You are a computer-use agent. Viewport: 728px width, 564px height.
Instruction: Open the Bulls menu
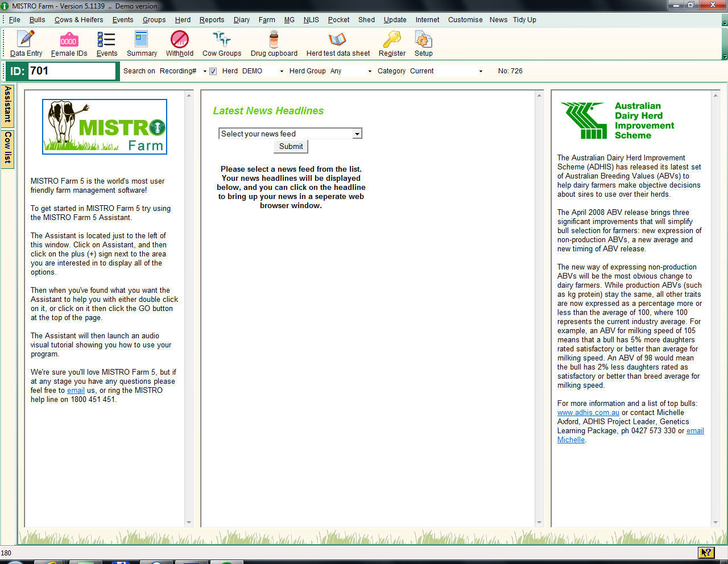(x=37, y=19)
